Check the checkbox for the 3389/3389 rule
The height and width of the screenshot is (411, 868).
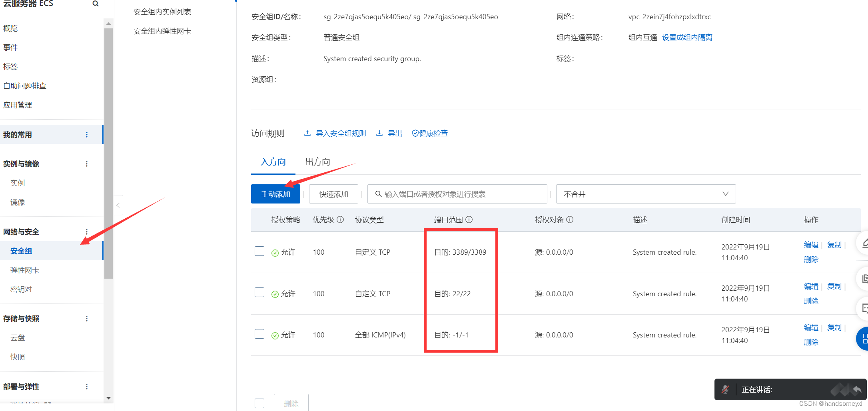(259, 251)
